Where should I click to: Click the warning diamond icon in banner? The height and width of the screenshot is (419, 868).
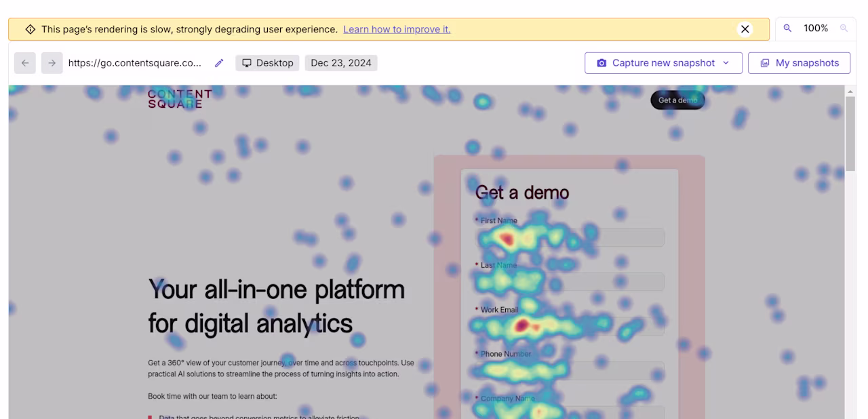[x=31, y=29]
